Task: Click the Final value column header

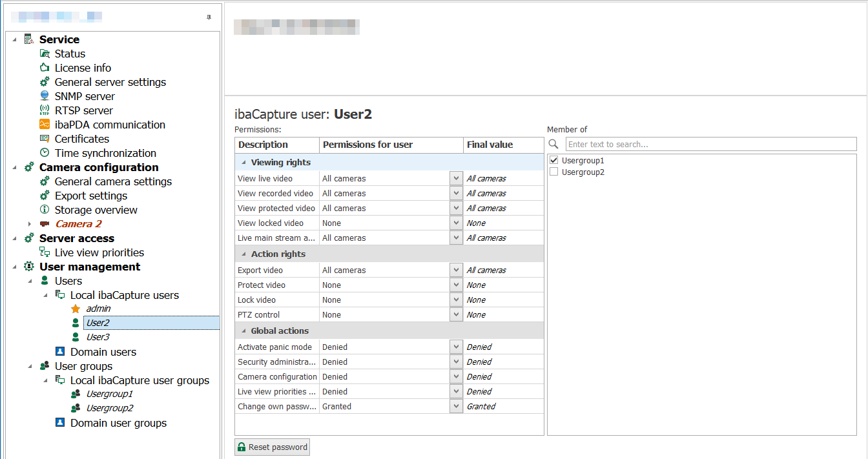Action: click(504, 145)
